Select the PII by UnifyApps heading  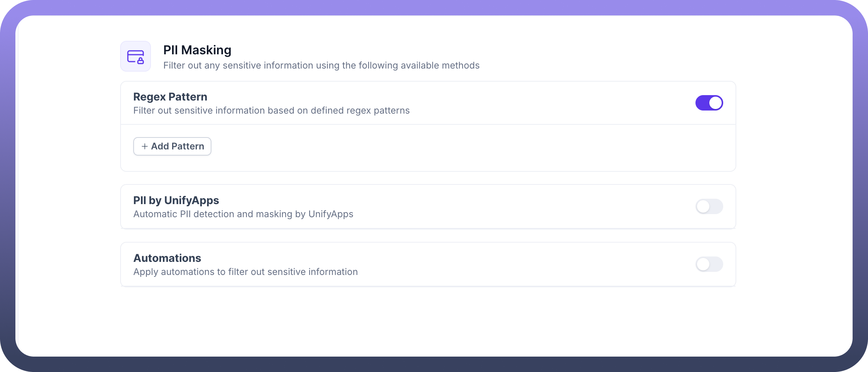176,200
